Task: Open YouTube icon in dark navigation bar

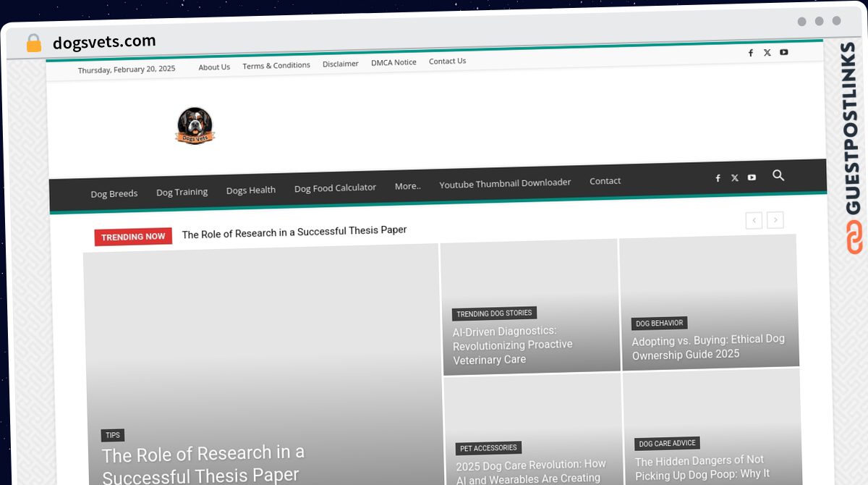Action: point(752,177)
